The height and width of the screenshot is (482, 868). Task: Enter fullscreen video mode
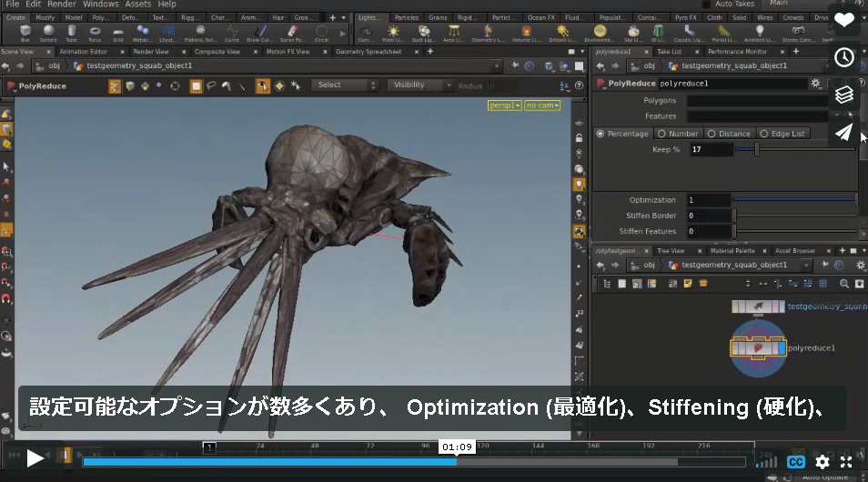click(846, 461)
